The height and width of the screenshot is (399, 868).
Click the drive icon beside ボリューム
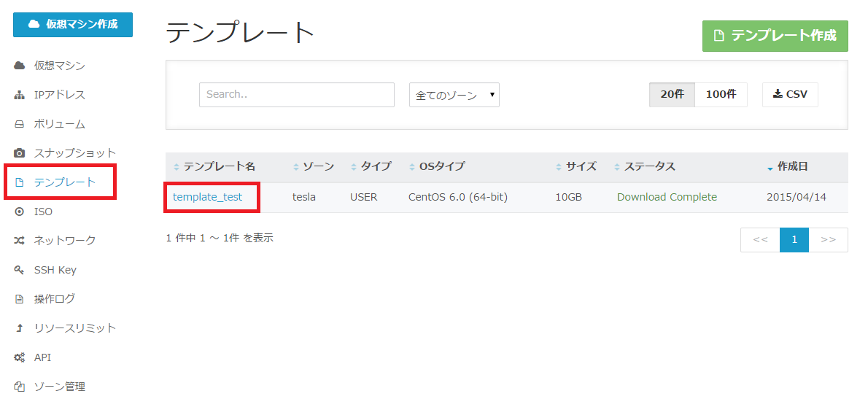tap(20, 124)
